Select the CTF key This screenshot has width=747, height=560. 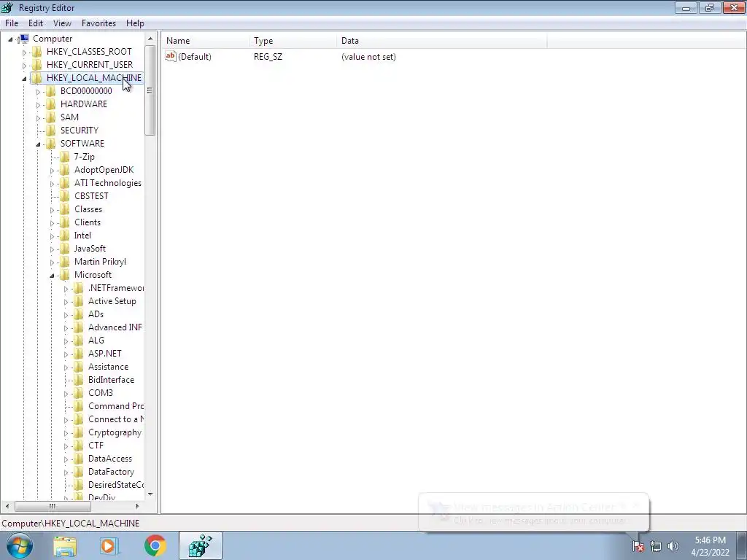[96, 446]
